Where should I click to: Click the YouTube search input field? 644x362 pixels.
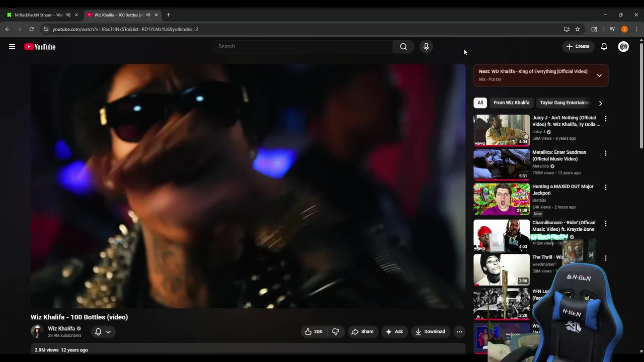(303, 47)
